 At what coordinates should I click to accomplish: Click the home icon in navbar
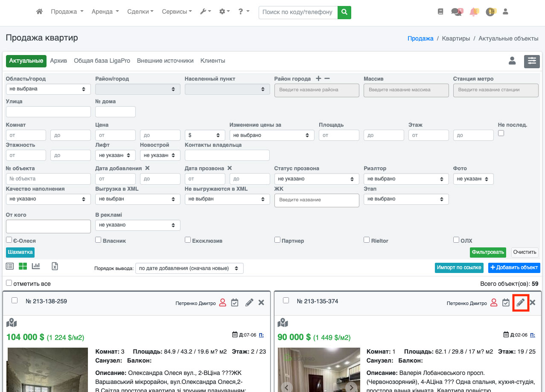point(39,12)
